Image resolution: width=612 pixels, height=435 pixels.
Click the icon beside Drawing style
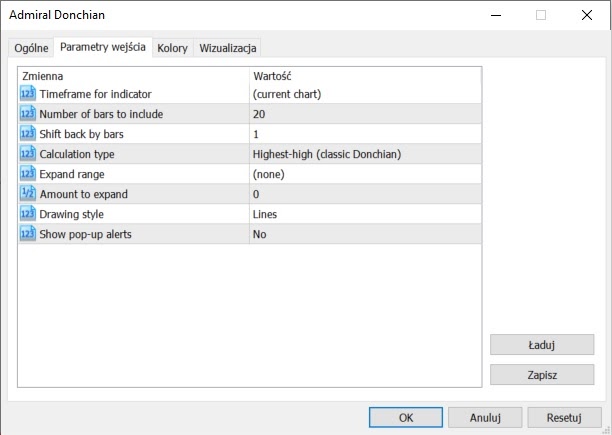tap(28, 214)
